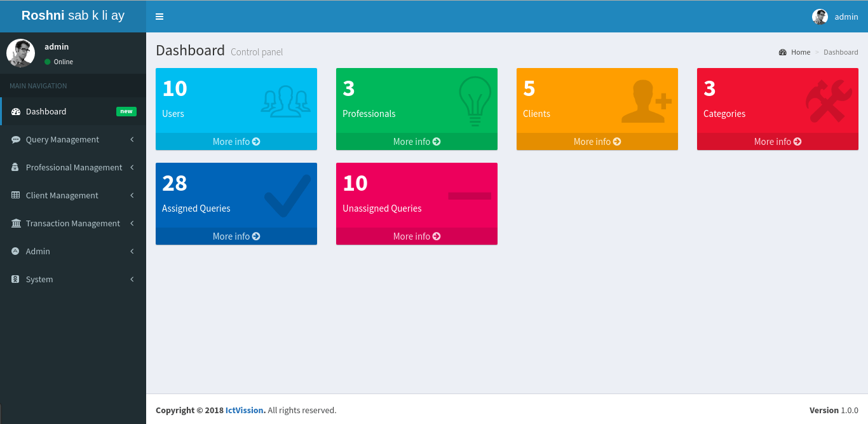Click the Query Management chat bubble icon

tap(16, 139)
